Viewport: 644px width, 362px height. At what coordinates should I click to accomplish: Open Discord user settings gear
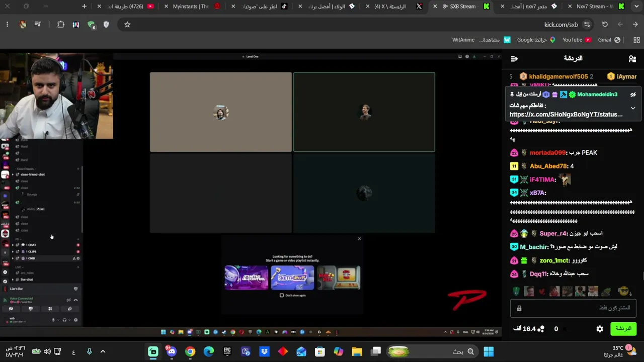tap(76, 320)
